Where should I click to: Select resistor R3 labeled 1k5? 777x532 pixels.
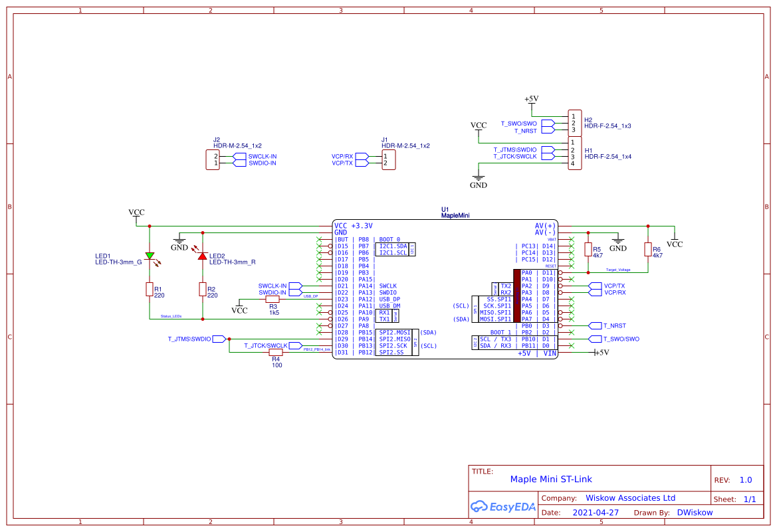click(273, 300)
